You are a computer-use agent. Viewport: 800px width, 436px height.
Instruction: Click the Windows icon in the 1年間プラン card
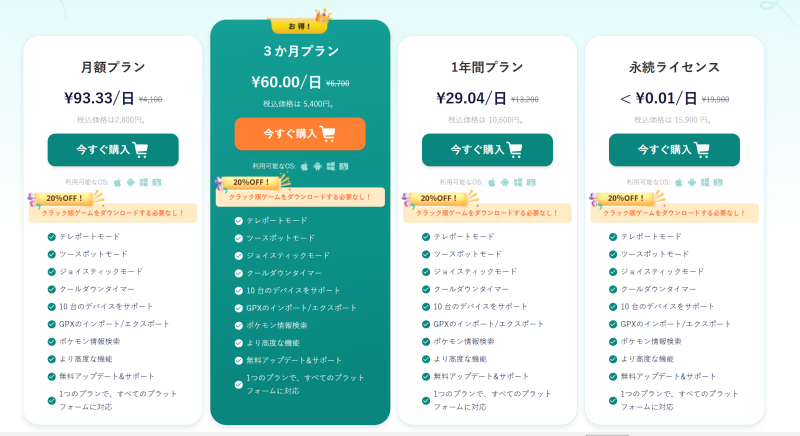click(x=517, y=182)
